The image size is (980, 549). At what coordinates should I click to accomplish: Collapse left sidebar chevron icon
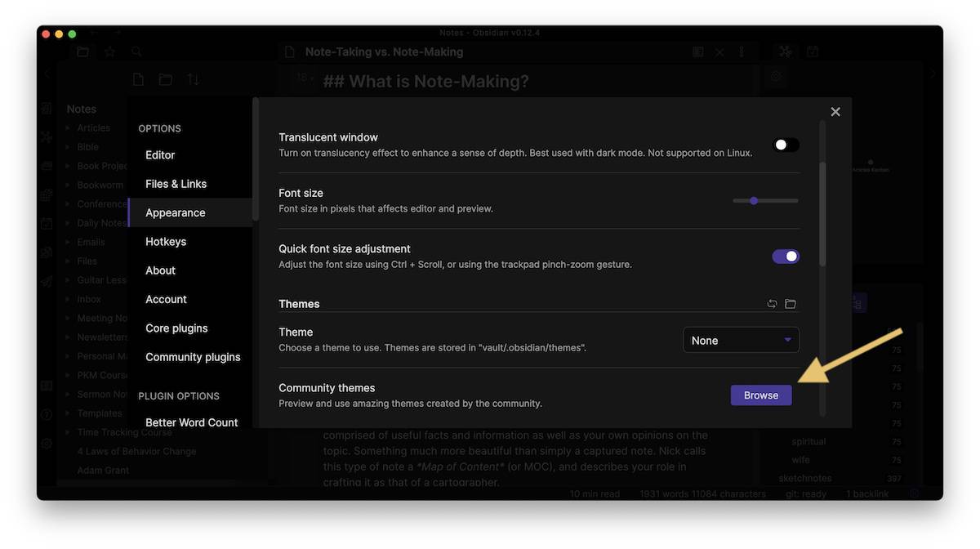(x=47, y=74)
